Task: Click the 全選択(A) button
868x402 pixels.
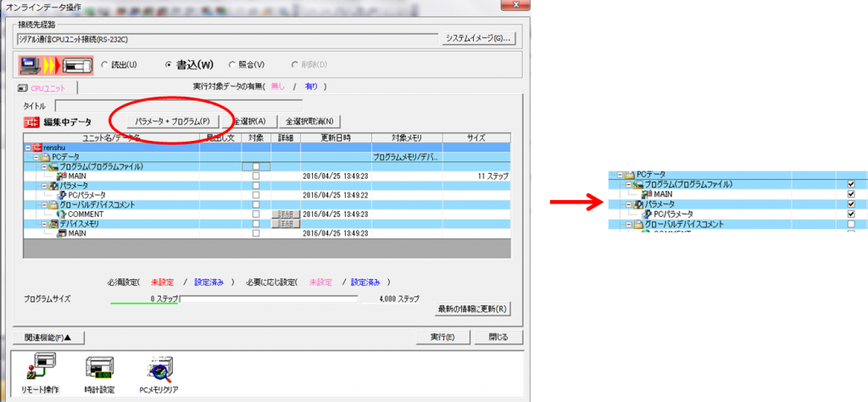Action: click(x=249, y=121)
